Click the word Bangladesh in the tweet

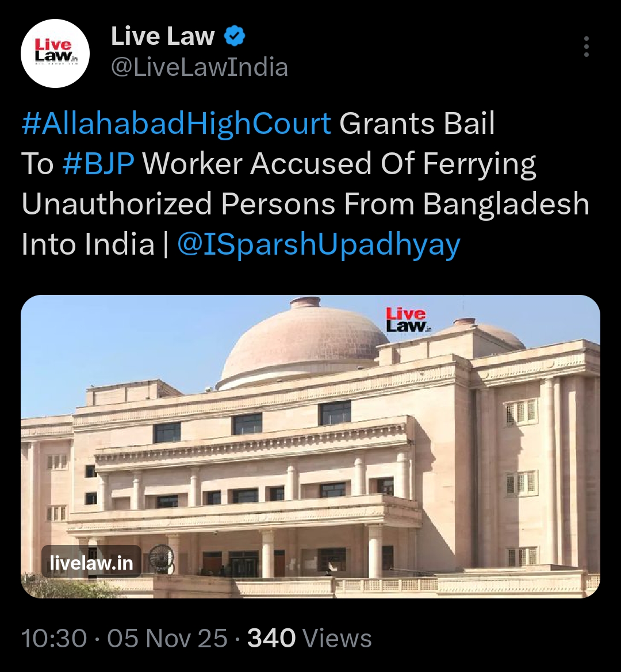point(506,204)
